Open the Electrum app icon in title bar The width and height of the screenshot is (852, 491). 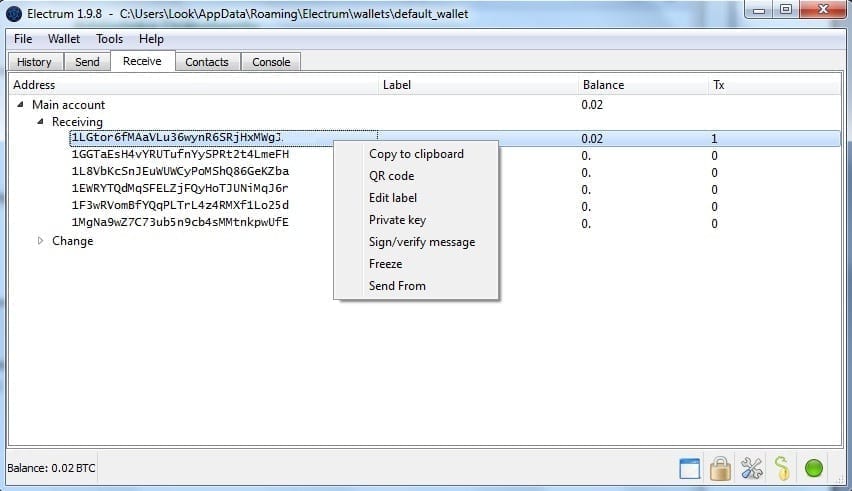pyautogui.click(x=14, y=14)
